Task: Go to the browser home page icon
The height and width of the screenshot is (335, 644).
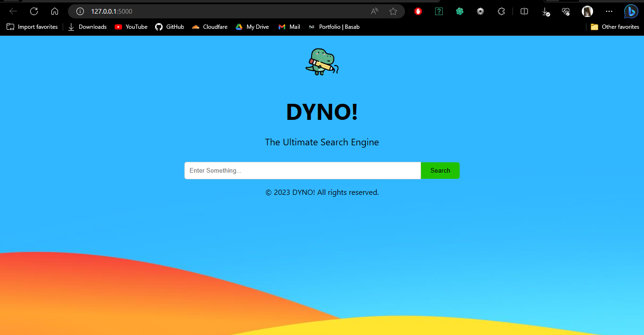Action: [x=55, y=11]
